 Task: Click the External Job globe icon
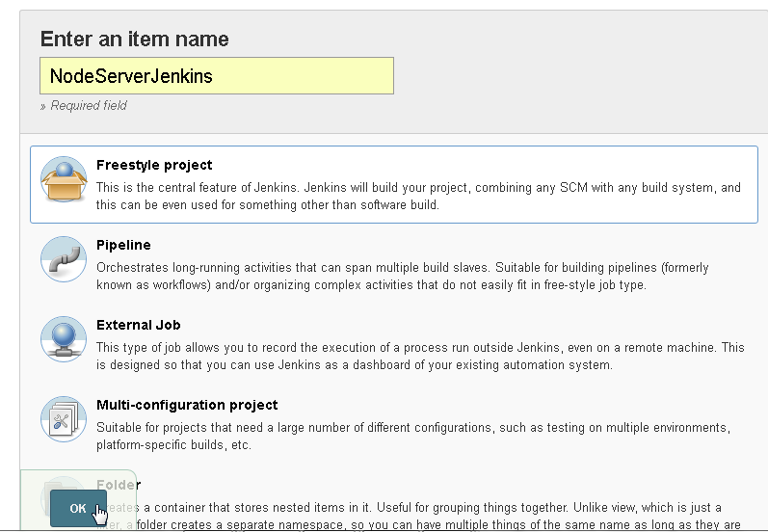(64, 339)
